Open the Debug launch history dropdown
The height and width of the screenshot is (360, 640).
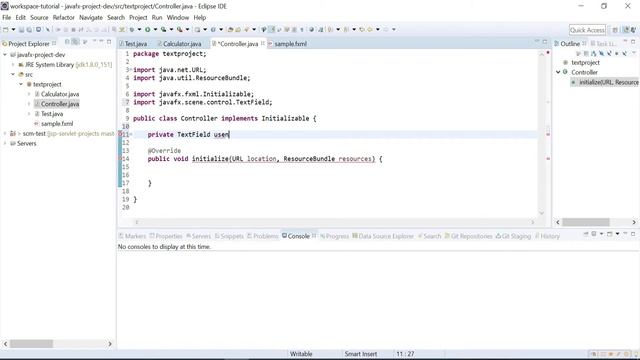139,29
